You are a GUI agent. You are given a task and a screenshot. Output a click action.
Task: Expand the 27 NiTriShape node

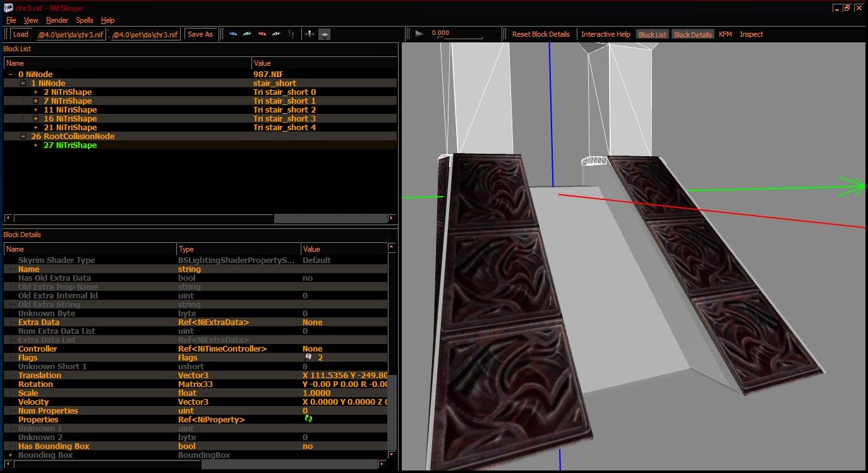pos(36,145)
